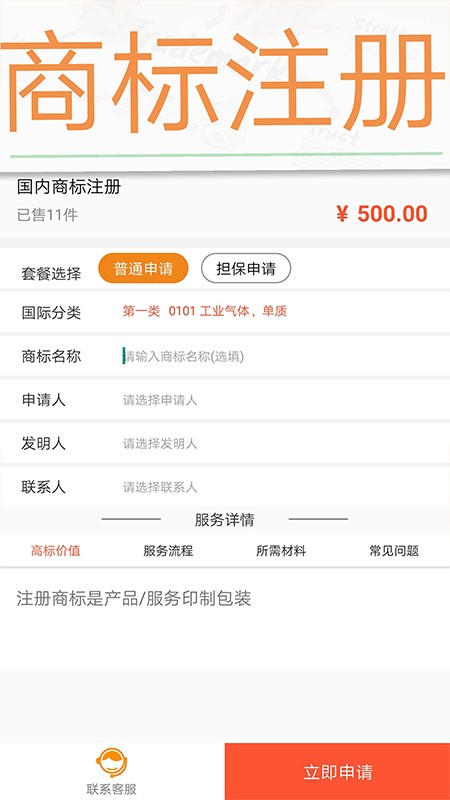Tap the 已售11件 sold count text
This screenshot has width=450, height=800.
click(47, 215)
